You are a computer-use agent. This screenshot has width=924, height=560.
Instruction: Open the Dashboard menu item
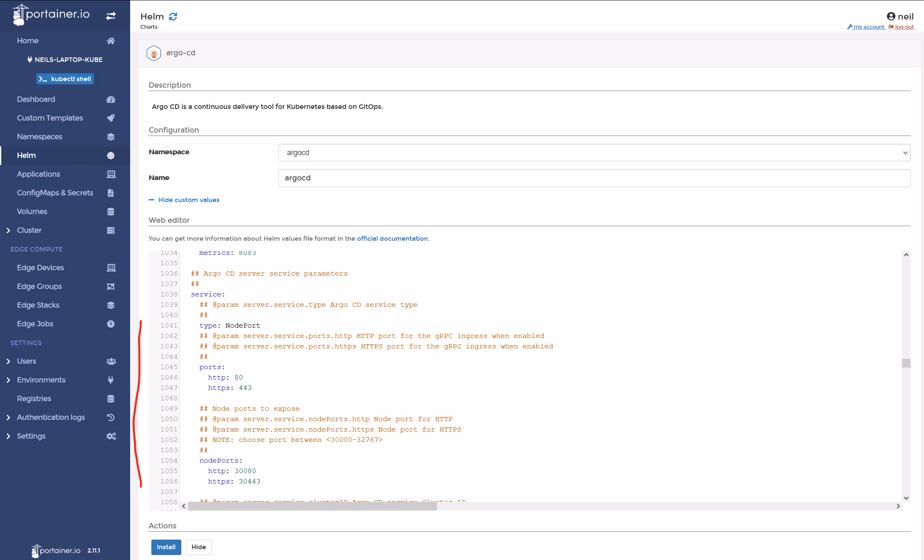click(x=36, y=99)
